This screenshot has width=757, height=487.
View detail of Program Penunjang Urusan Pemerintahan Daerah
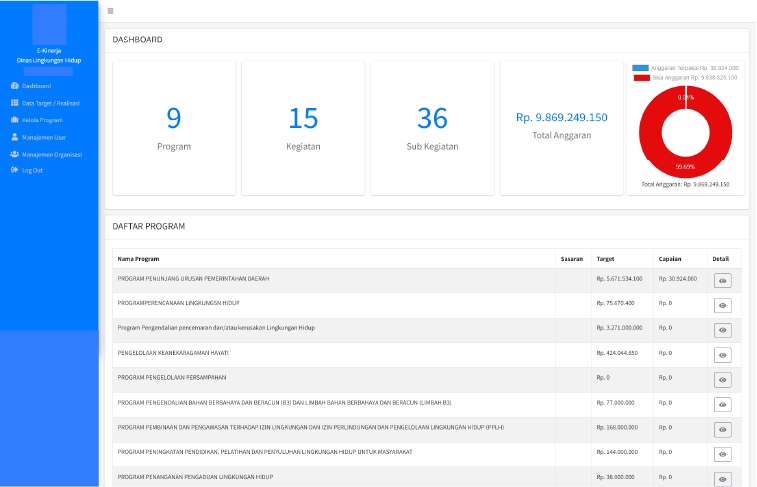(722, 280)
